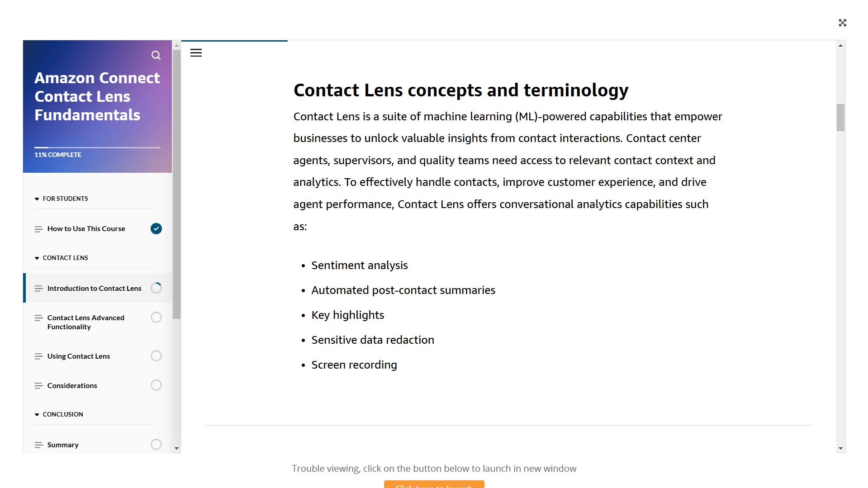The width and height of the screenshot is (868, 488).
Task: Click lesson icon beside How to Use This Course
Action: (x=38, y=229)
